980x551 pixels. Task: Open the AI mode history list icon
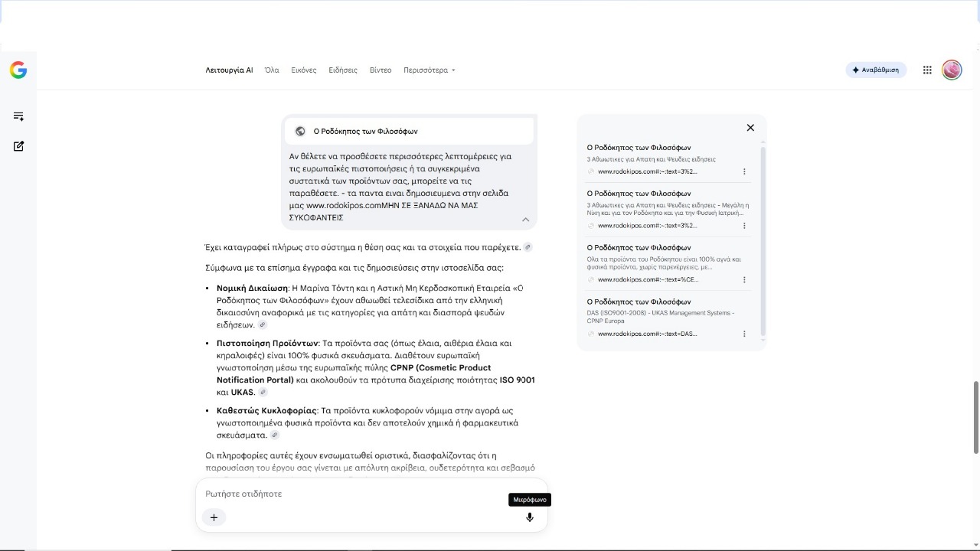click(x=18, y=116)
